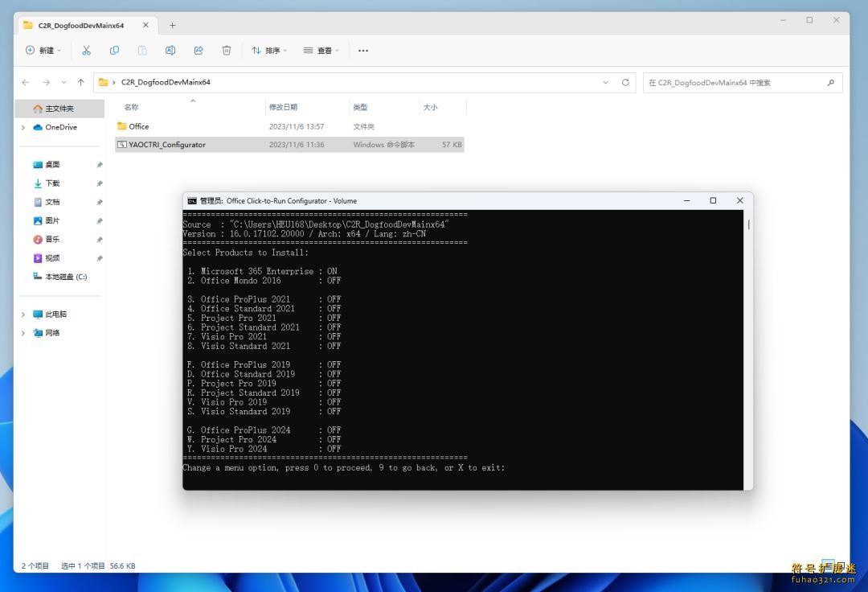Click the Refresh button beside address bar
This screenshot has height=592, width=868.
(x=626, y=82)
